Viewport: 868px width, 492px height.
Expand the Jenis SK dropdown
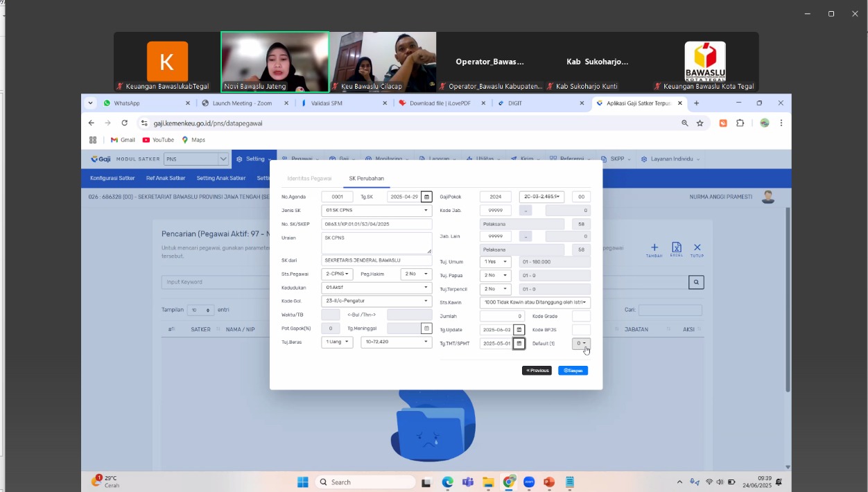pyautogui.click(x=376, y=211)
